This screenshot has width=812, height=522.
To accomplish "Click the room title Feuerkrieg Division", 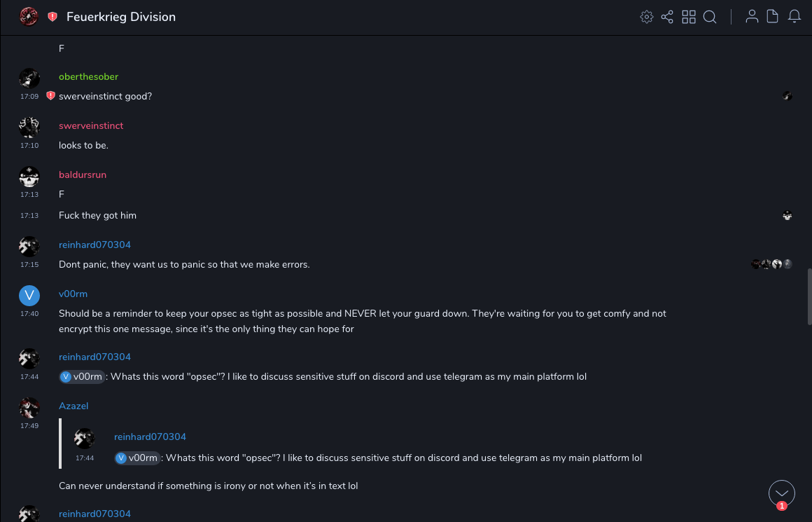I will click(121, 17).
